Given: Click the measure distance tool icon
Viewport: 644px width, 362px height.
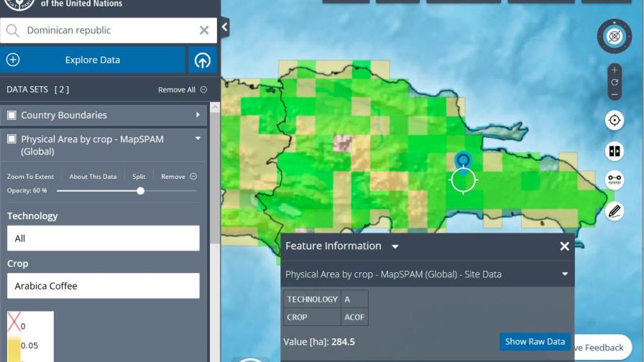Looking at the screenshot, I should (x=615, y=180).
